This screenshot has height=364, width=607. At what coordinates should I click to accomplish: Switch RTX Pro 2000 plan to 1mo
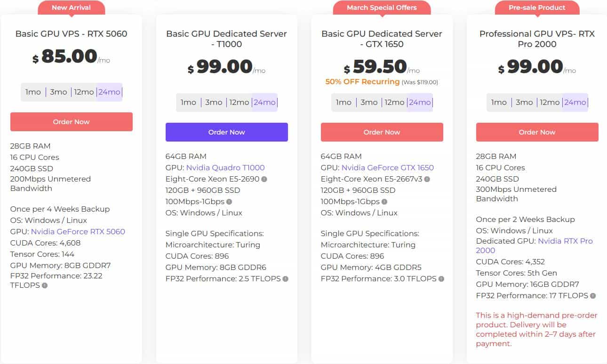click(x=499, y=103)
